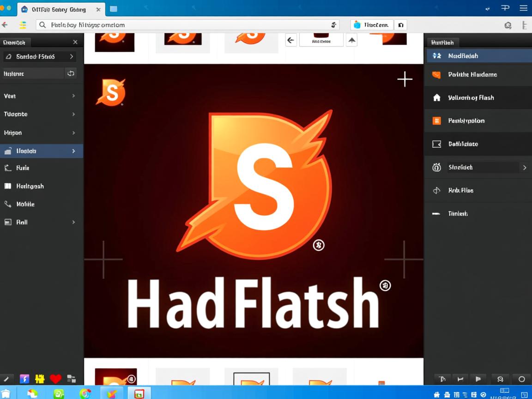Click the small S logo on canvas

tap(111, 92)
